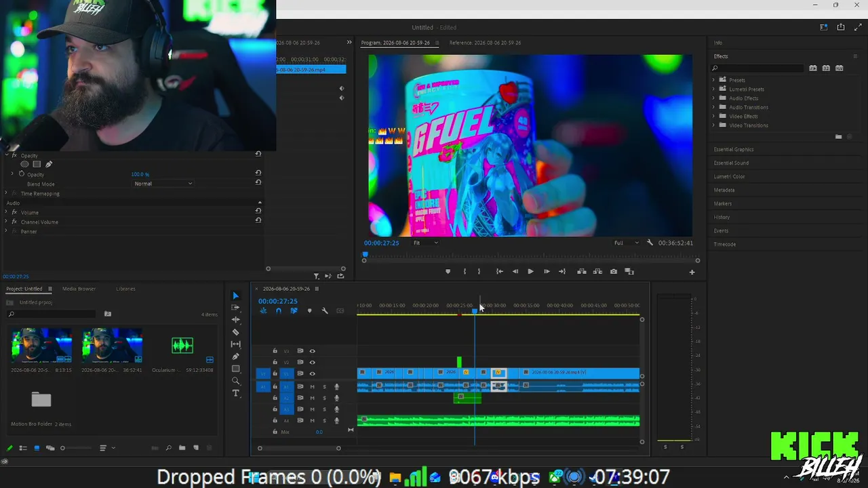Select the Ripple Edit tool

[235, 319]
